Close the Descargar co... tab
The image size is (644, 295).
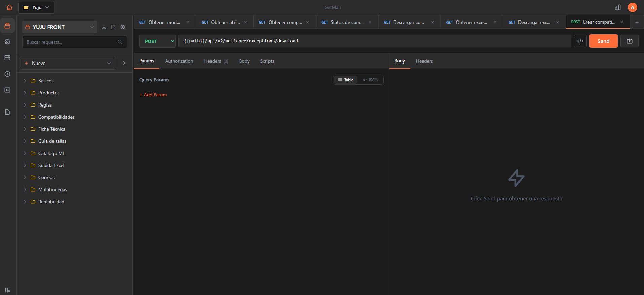(x=433, y=22)
